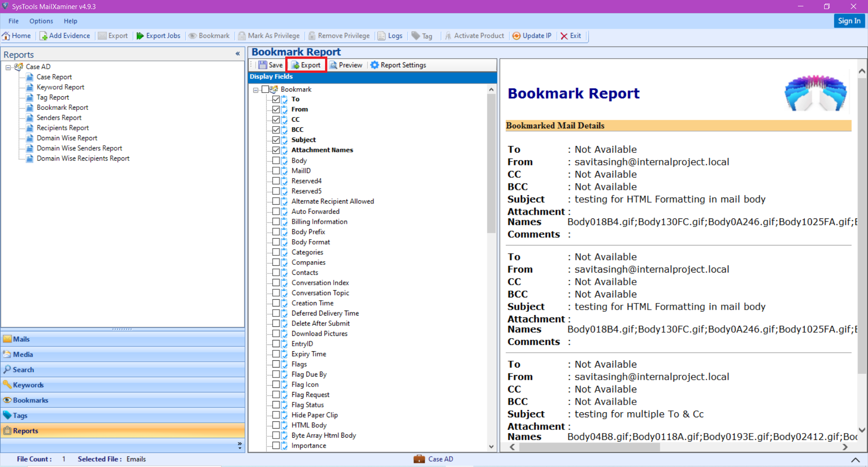The width and height of the screenshot is (868, 467).
Task: Click the Home toolbar icon
Action: [x=17, y=36]
